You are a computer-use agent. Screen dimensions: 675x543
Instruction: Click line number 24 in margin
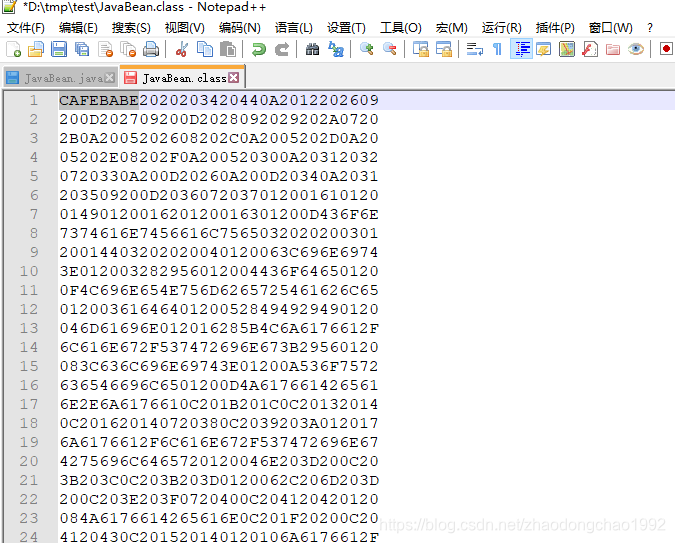pyautogui.click(x=29, y=537)
